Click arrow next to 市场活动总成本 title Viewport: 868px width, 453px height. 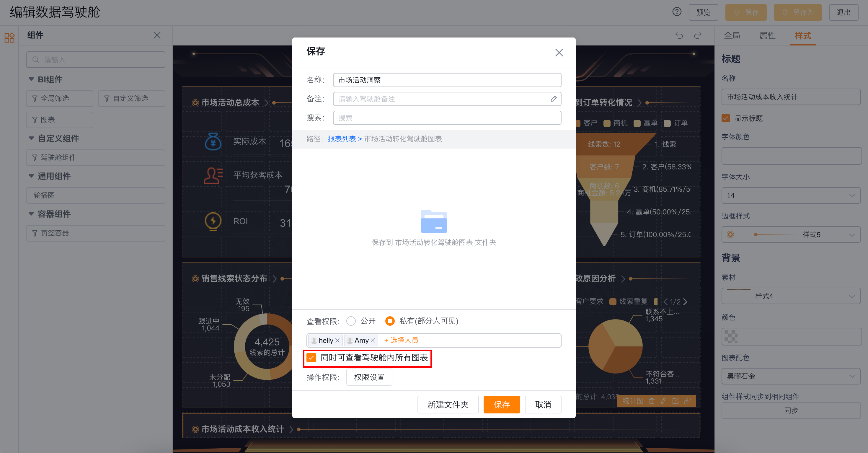267,102
